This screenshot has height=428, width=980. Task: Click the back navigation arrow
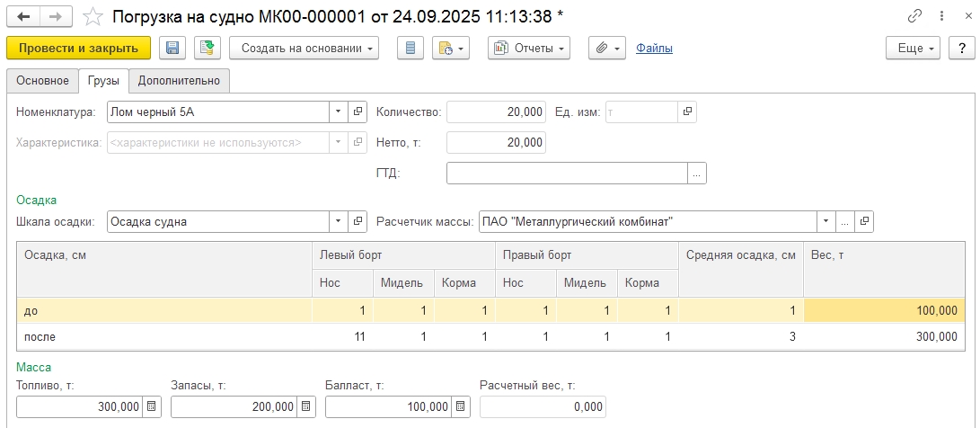(x=23, y=16)
